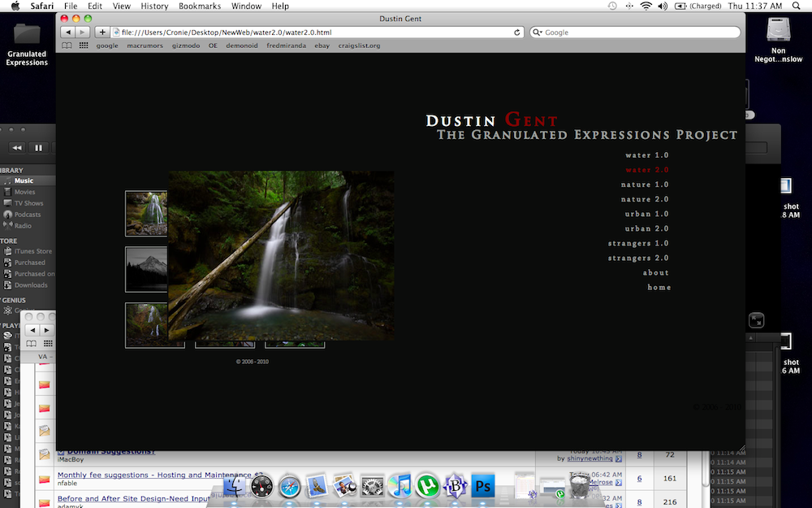Open Dashboard from the Dock
The height and width of the screenshot is (508, 812).
pyautogui.click(x=261, y=486)
